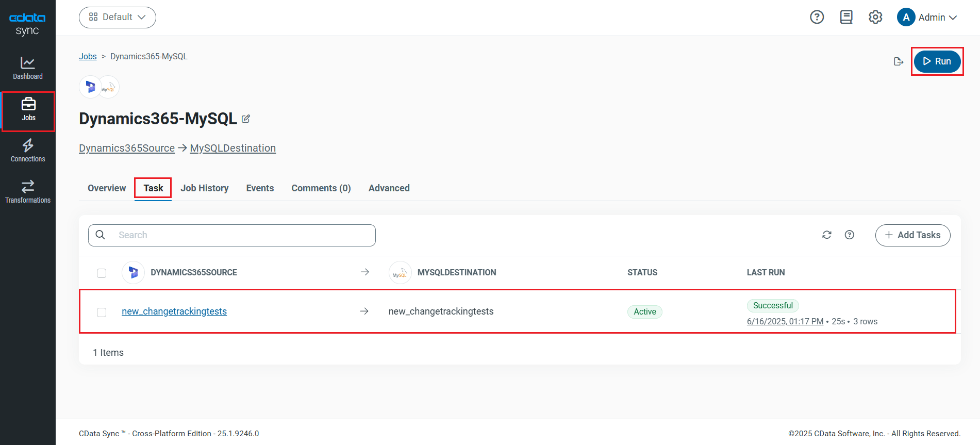Click the edit job name pencil icon
Image resolution: width=980 pixels, height=445 pixels.
pyautogui.click(x=246, y=119)
